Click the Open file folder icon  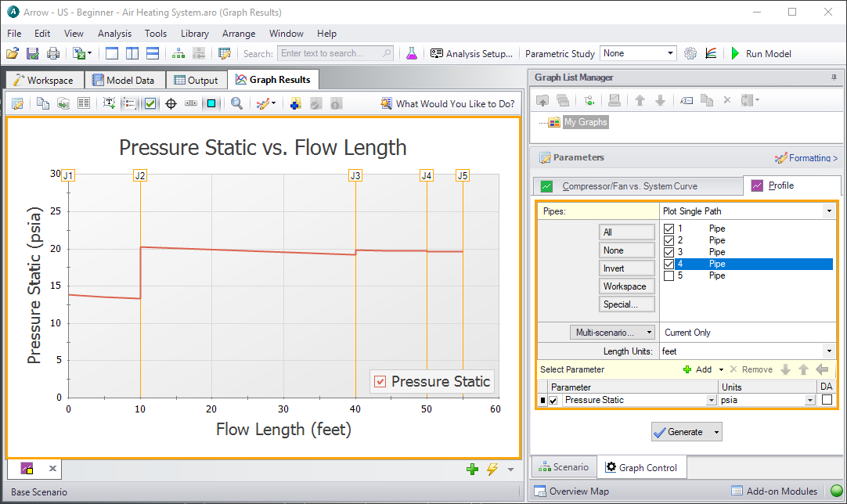point(13,53)
